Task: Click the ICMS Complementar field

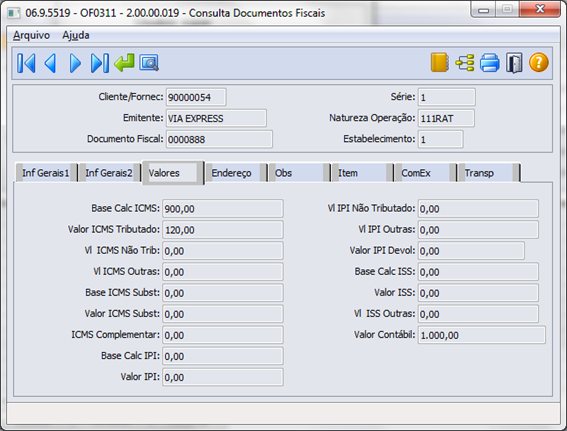Action: coord(223,335)
